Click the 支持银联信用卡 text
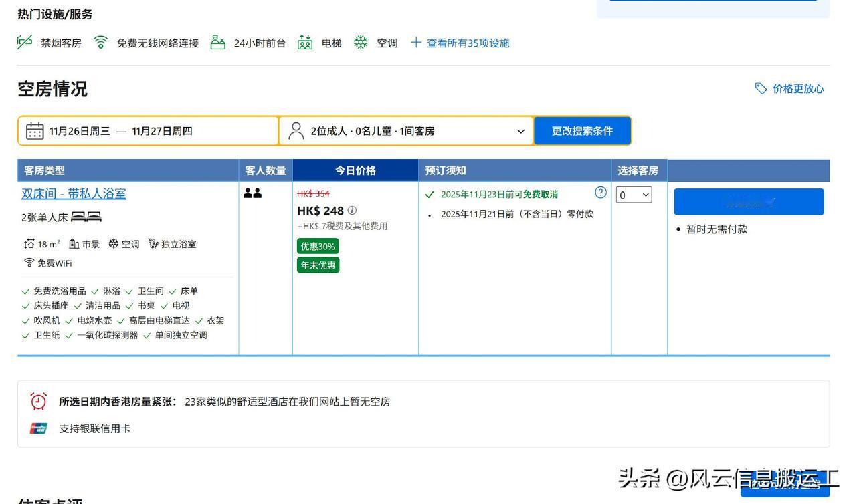The width and height of the screenshot is (855, 504). point(95,428)
